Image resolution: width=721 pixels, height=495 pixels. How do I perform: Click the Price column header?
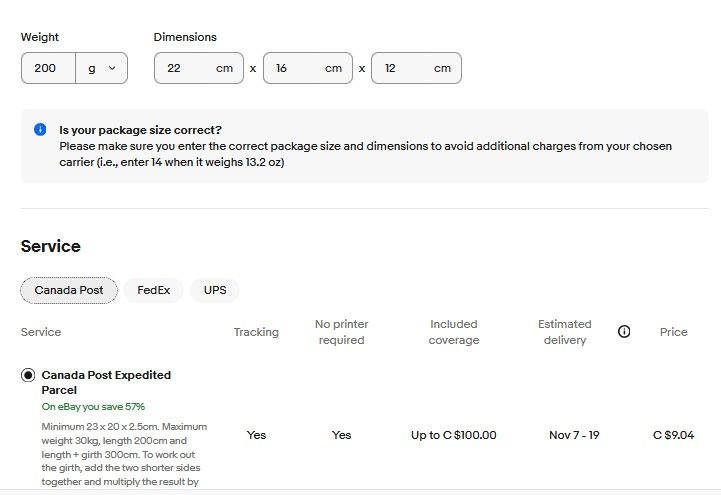(673, 332)
